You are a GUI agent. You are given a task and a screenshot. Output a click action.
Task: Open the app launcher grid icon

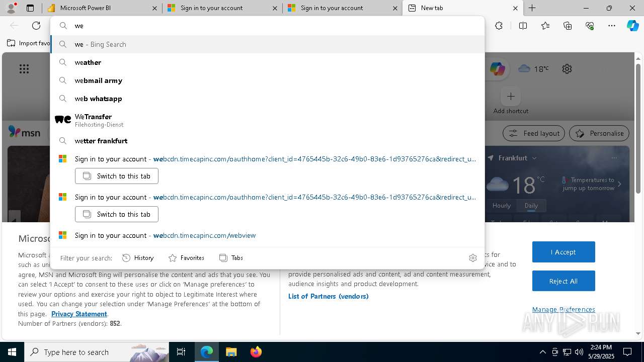(24, 69)
